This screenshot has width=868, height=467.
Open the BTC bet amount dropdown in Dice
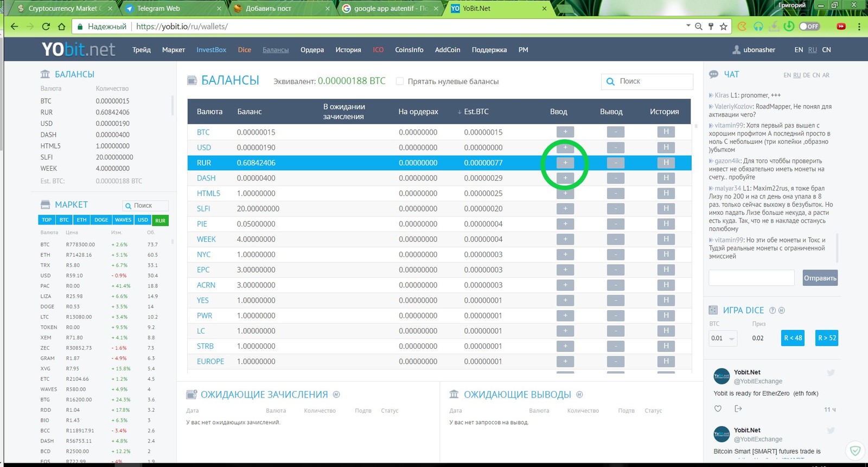click(723, 338)
